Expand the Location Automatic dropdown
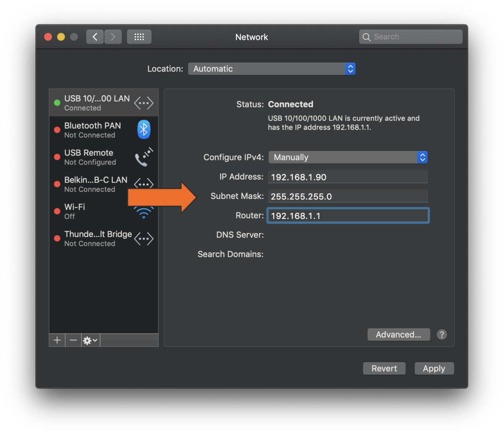504x436 pixels. [271, 69]
